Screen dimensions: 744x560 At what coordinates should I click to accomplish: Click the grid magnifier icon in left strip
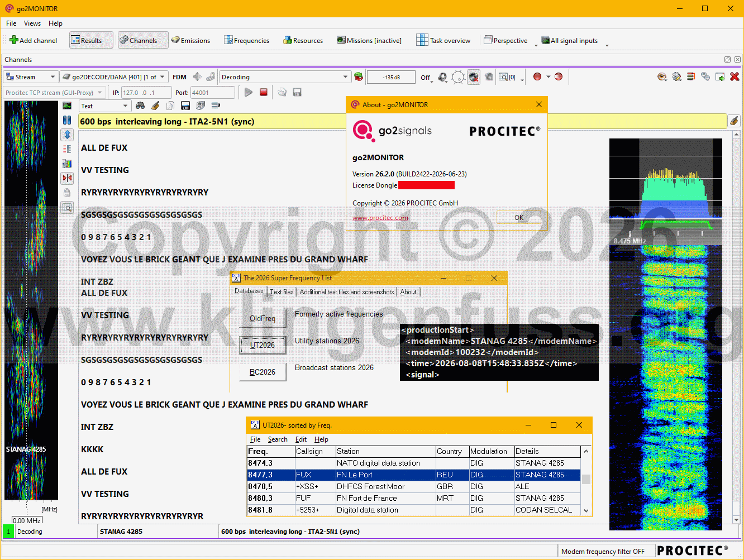(67, 207)
